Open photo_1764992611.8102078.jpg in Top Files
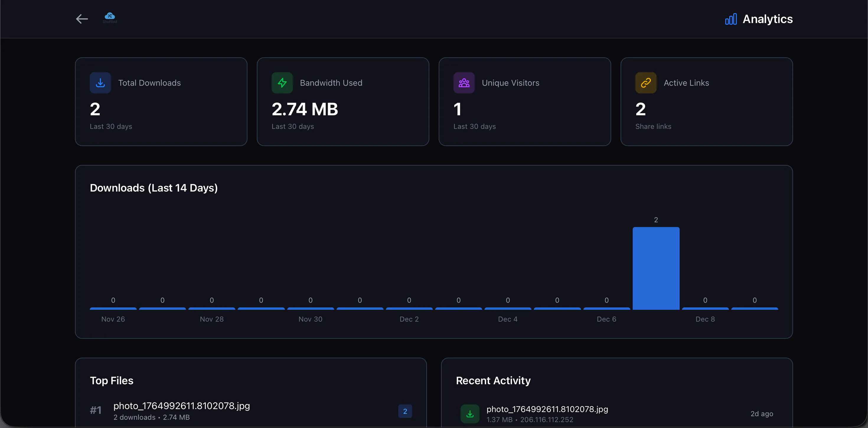Screen dimensions: 868x428 (182, 406)
